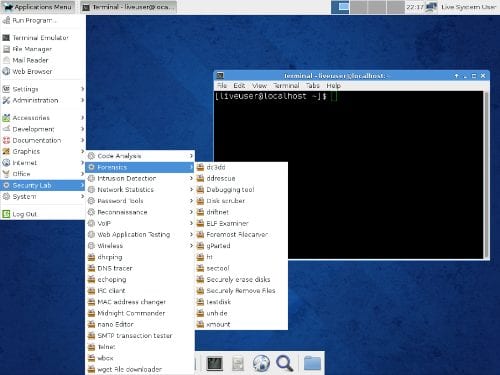This screenshot has width=500, height=375.
Task: Click Live System User panel button
Action: point(468,7)
